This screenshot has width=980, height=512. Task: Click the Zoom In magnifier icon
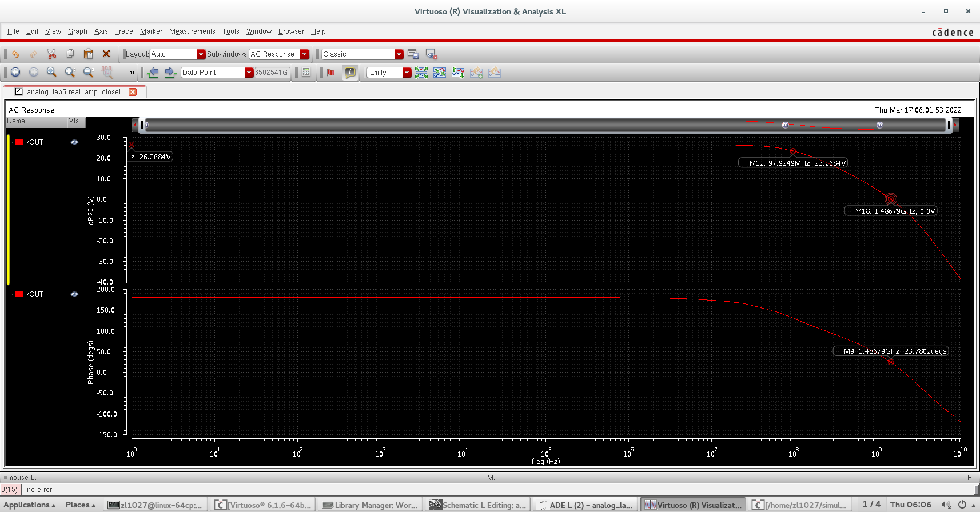pos(70,72)
